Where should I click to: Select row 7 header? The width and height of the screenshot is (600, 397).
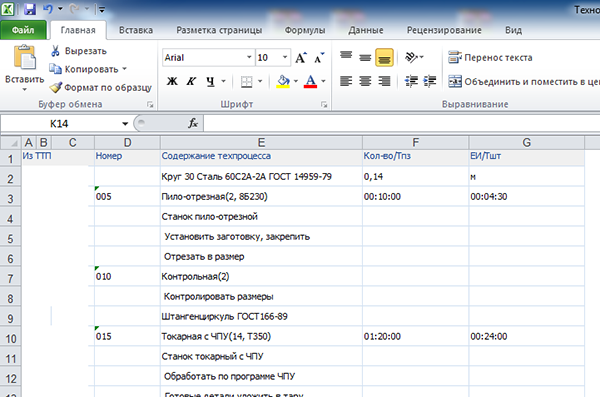pyautogui.click(x=10, y=277)
